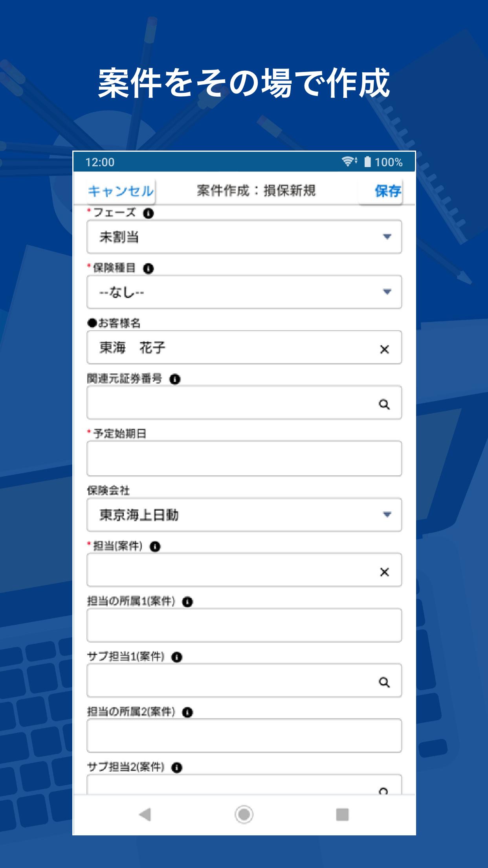488x868 pixels.
Task: Select the 担当の所属1(案件) input field
Action: [x=244, y=625]
